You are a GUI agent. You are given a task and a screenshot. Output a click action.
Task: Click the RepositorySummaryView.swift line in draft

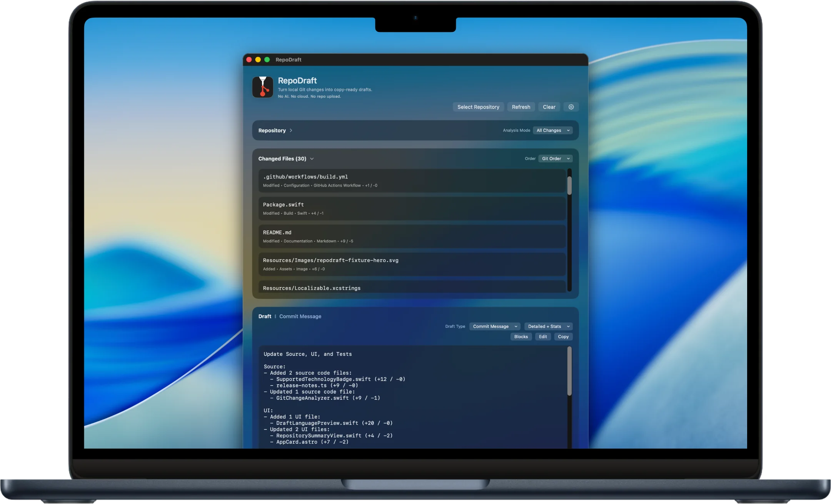tap(331, 436)
